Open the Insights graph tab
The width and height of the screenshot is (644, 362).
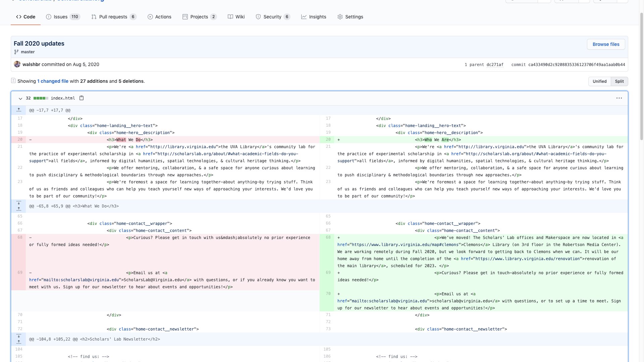314,17
